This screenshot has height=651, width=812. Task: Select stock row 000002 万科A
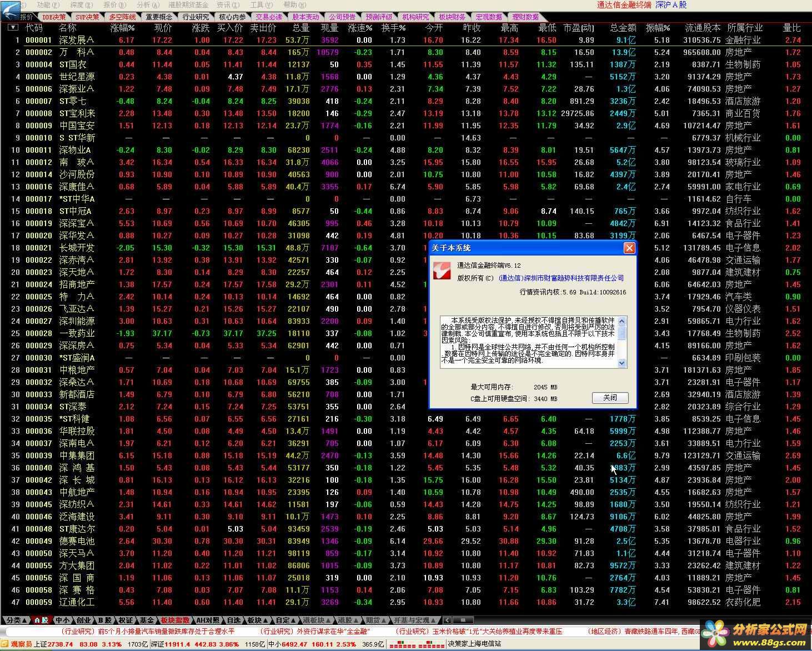[x=405, y=52]
